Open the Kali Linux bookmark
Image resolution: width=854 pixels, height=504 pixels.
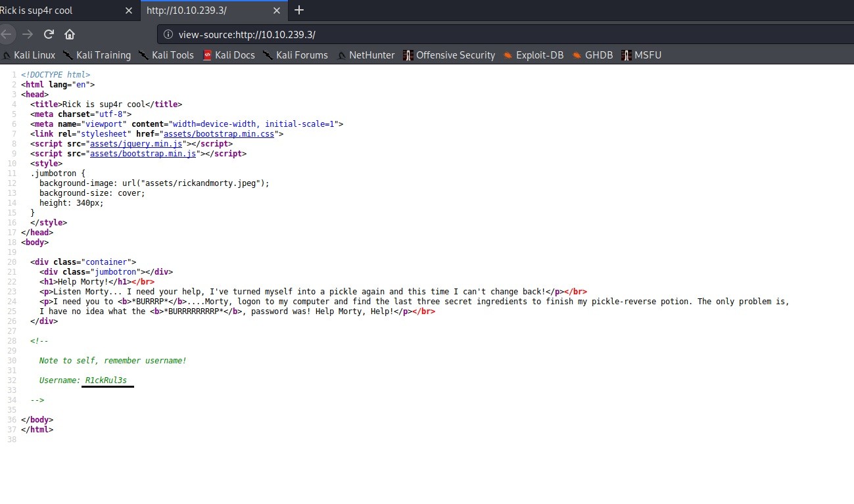click(29, 55)
